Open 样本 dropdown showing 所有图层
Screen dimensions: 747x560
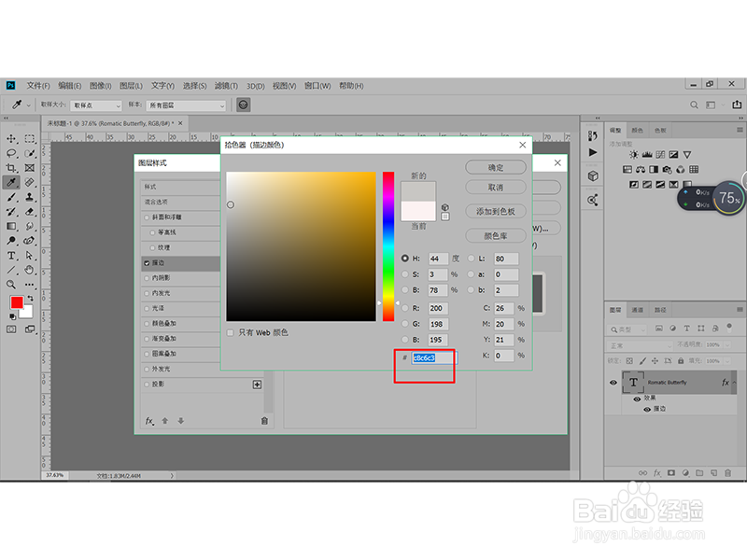(186, 105)
